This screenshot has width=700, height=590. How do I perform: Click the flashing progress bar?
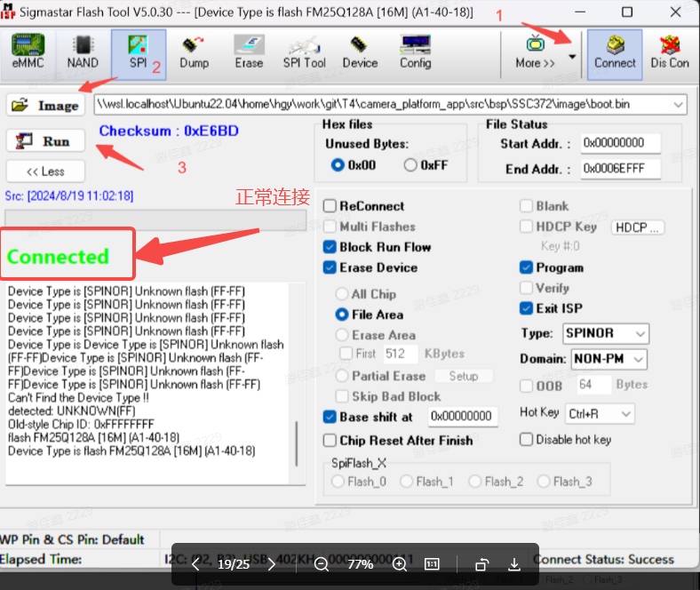point(155,219)
